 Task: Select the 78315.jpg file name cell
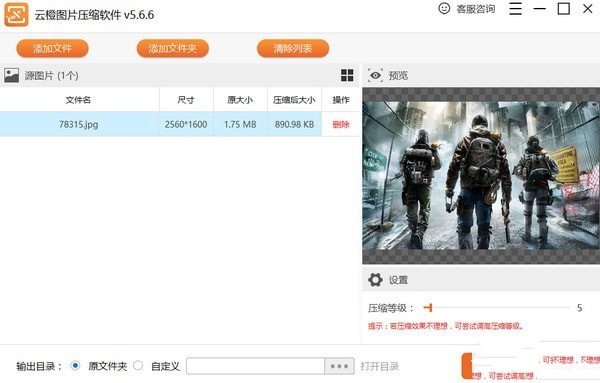tap(79, 124)
